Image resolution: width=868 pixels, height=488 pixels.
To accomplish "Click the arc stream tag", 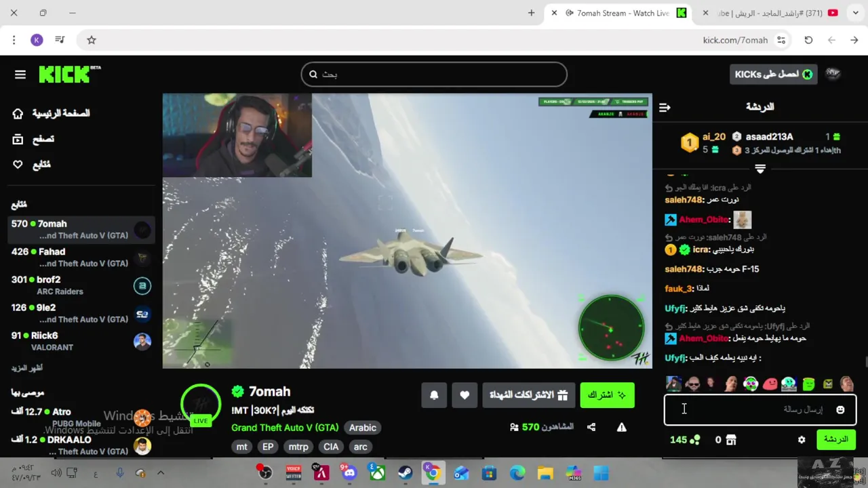I will [361, 447].
